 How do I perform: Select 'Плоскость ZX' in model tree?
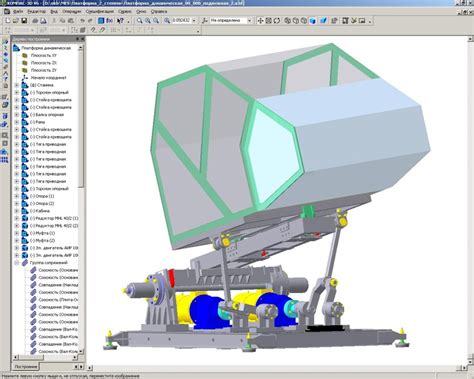click(44, 63)
